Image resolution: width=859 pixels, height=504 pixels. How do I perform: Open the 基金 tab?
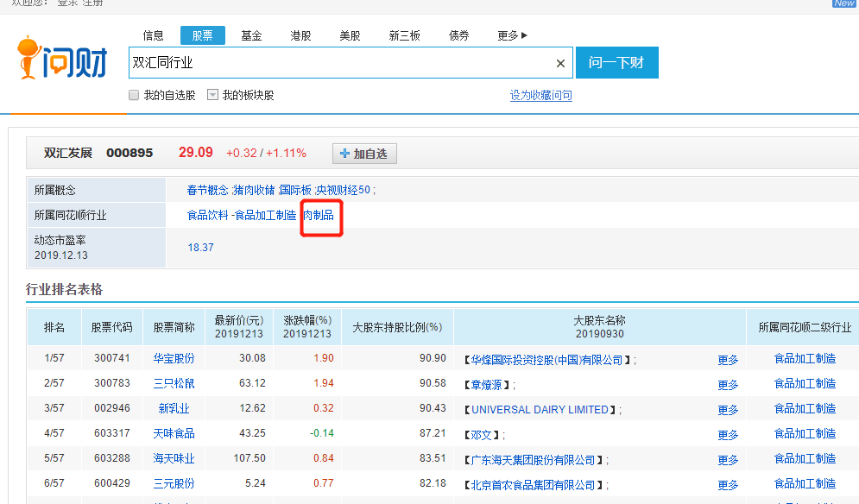[x=251, y=35]
